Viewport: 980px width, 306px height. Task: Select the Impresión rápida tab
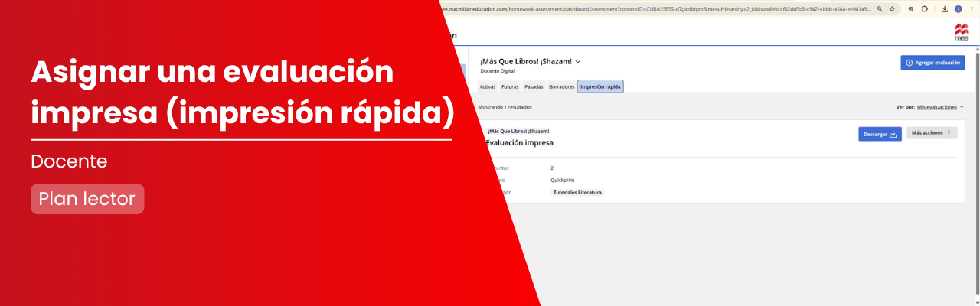tap(601, 86)
